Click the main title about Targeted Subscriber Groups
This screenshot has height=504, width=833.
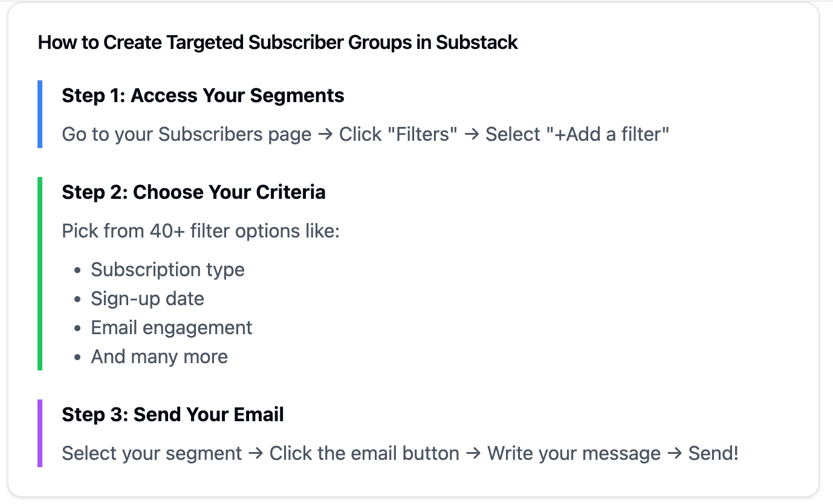[x=277, y=42]
